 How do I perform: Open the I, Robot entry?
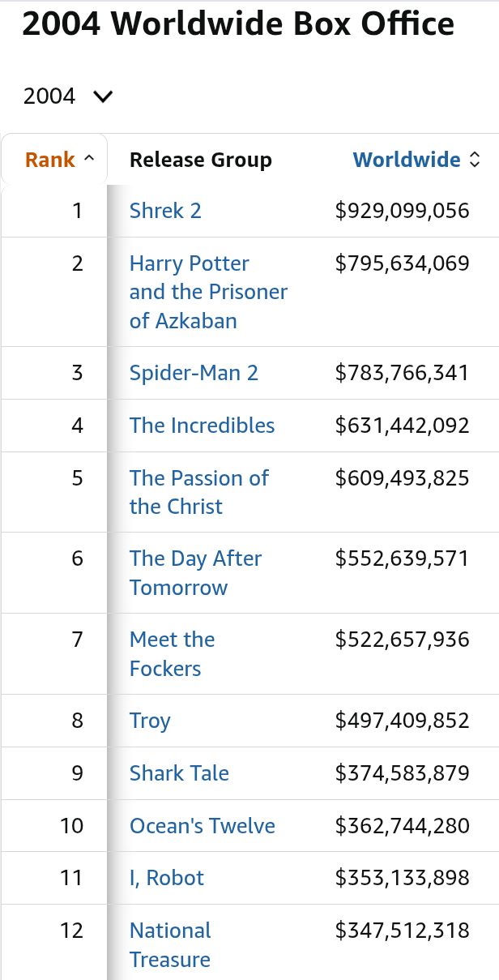(x=166, y=878)
